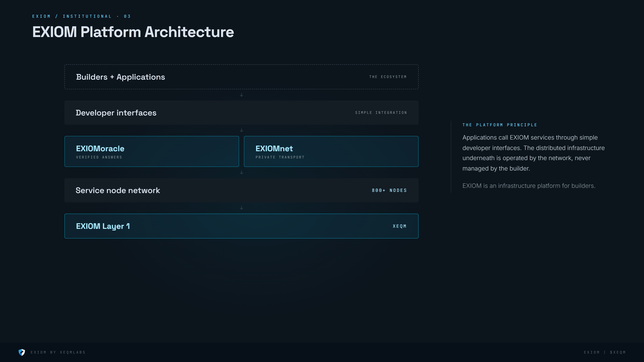Click 'EXIOM is an infrastructure platform for builders.'
The height and width of the screenshot is (362, 644).
(529, 186)
